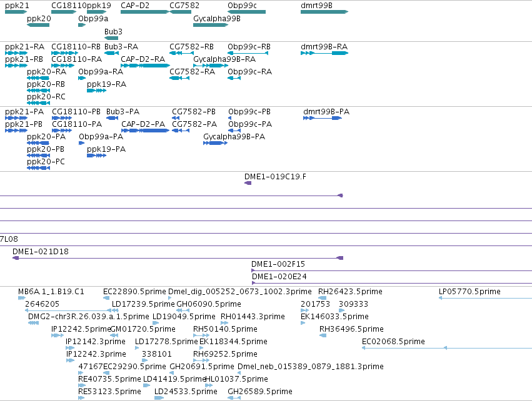Click the Obp99c-PB protein label

pyautogui.click(x=249, y=112)
